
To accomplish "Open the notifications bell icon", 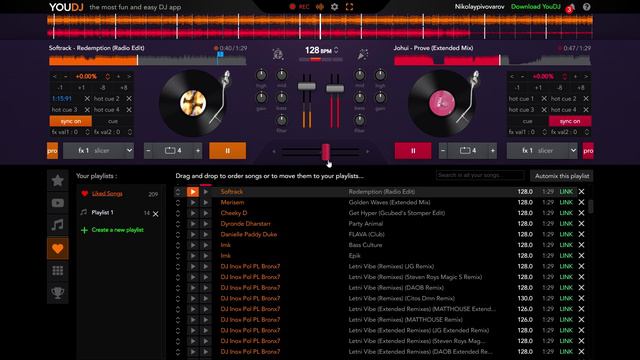I will click(572, 7).
